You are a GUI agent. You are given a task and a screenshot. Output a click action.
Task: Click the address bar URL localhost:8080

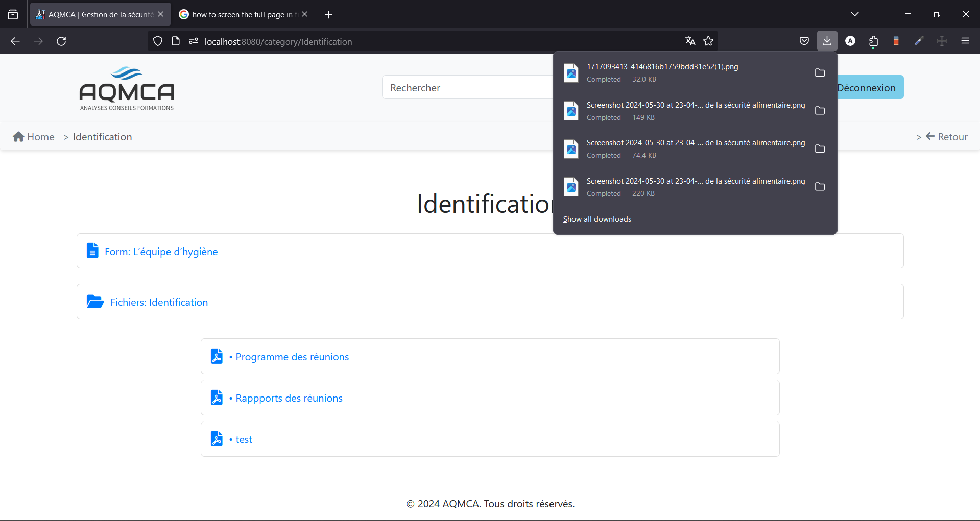(278, 42)
